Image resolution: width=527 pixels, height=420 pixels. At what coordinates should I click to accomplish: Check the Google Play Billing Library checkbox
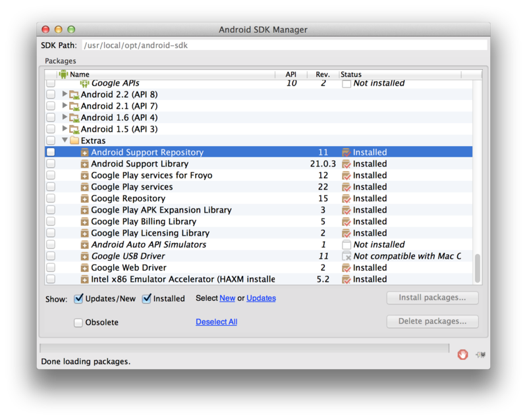click(x=51, y=221)
